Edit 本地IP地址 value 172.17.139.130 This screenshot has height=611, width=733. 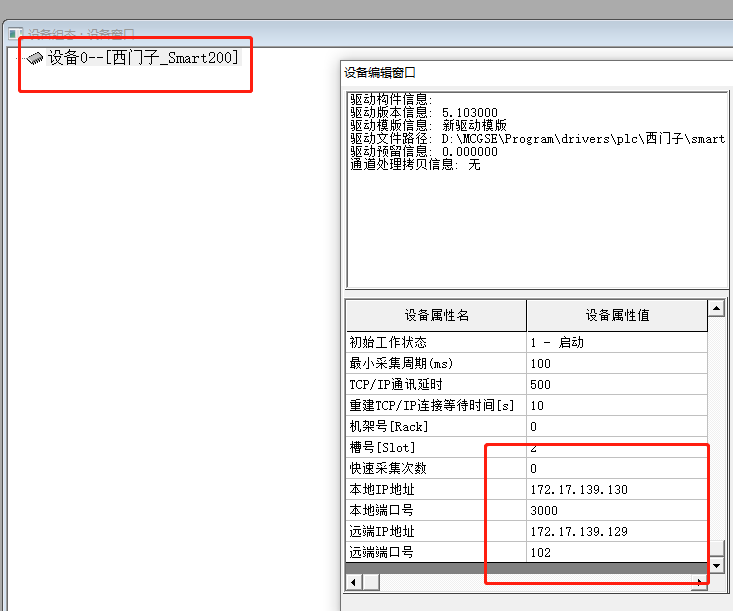pyautogui.click(x=617, y=489)
